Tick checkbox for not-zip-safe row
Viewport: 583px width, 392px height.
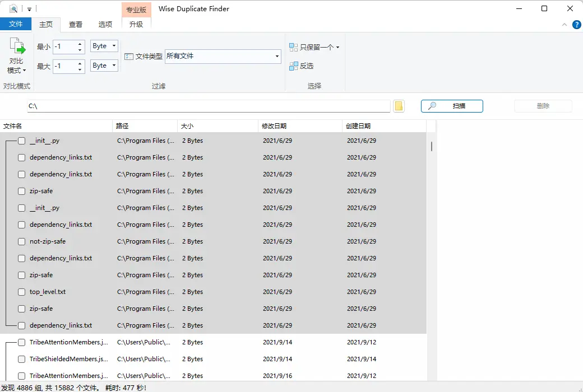point(21,241)
